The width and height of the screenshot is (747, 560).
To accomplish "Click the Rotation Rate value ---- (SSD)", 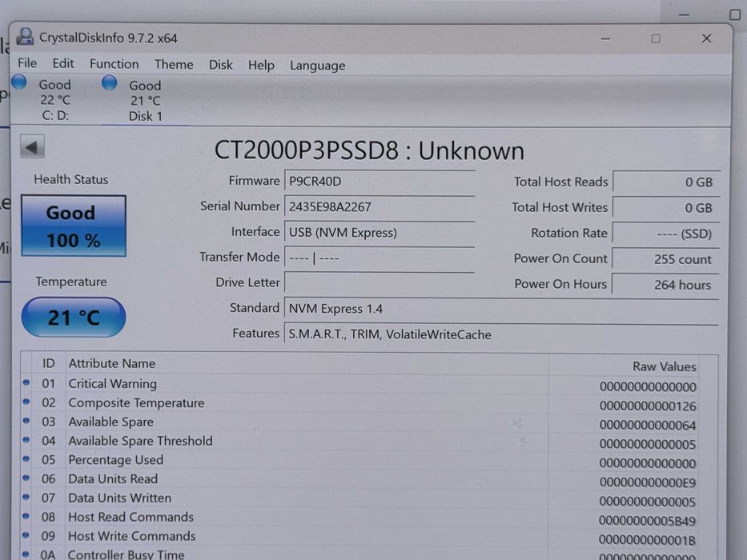I will 666,234.
